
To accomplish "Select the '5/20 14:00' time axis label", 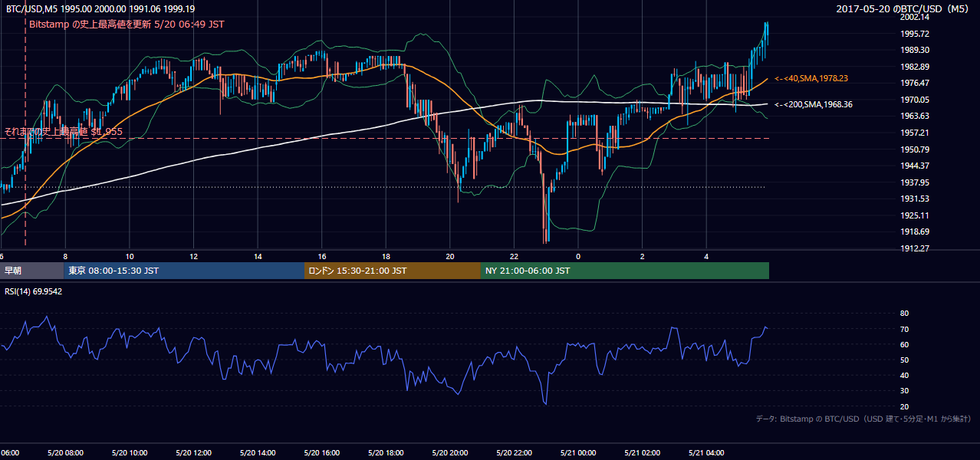I will click(x=257, y=452).
